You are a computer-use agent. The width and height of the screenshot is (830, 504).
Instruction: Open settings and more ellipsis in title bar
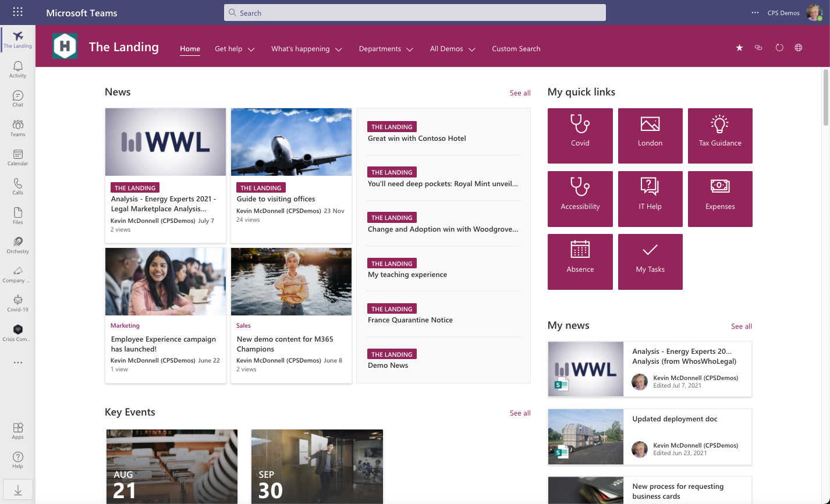[755, 13]
